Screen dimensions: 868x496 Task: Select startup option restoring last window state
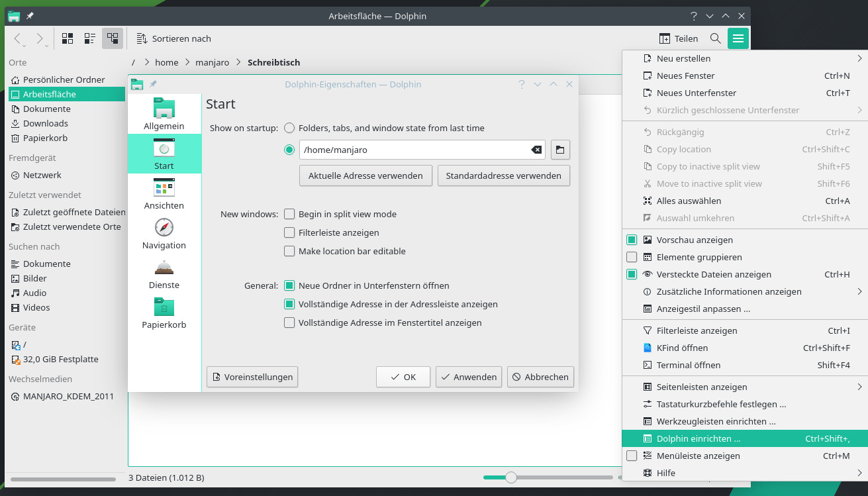[289, 128]
